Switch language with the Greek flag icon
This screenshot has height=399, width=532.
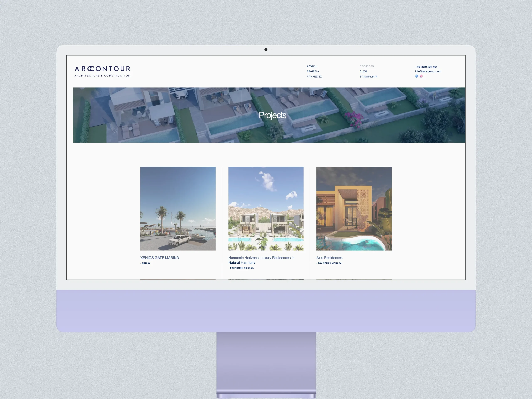(x=416, y=76)
